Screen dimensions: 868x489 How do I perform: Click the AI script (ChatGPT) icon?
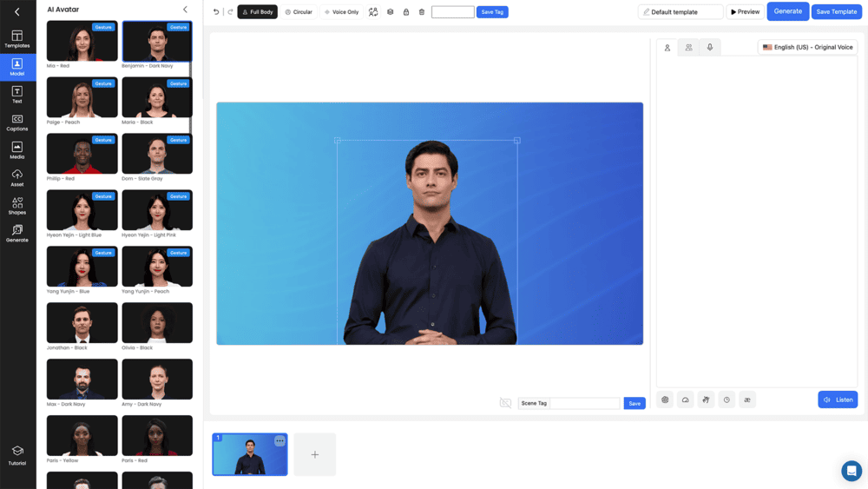(665, 400)
